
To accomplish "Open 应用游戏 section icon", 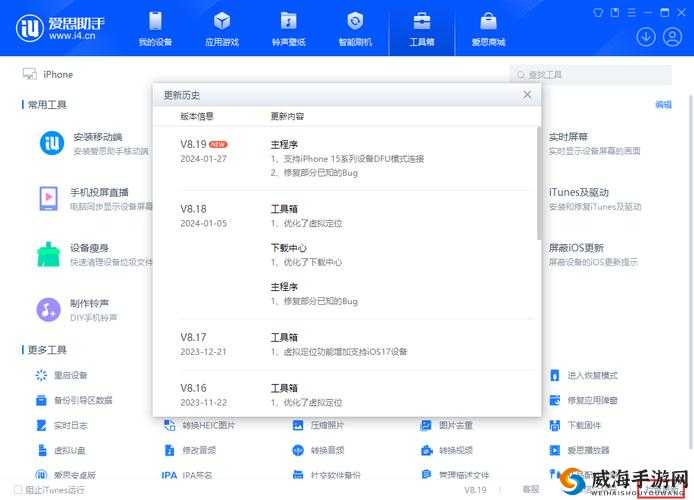I will coord(222,21).
